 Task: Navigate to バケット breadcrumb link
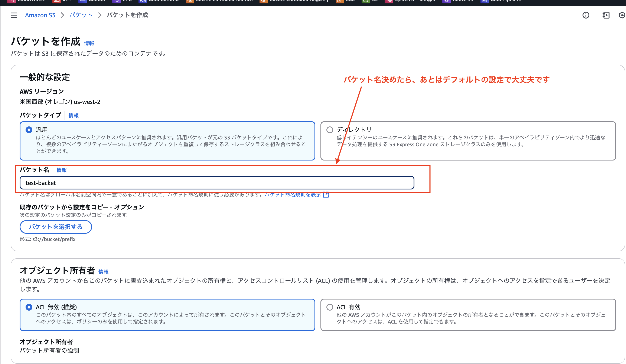[81, 15]
